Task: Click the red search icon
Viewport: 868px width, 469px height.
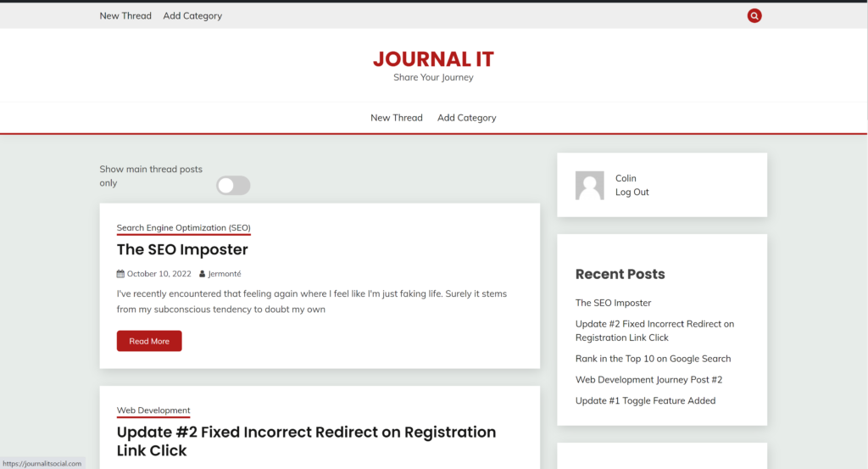Action: click(x=754, y=15)
